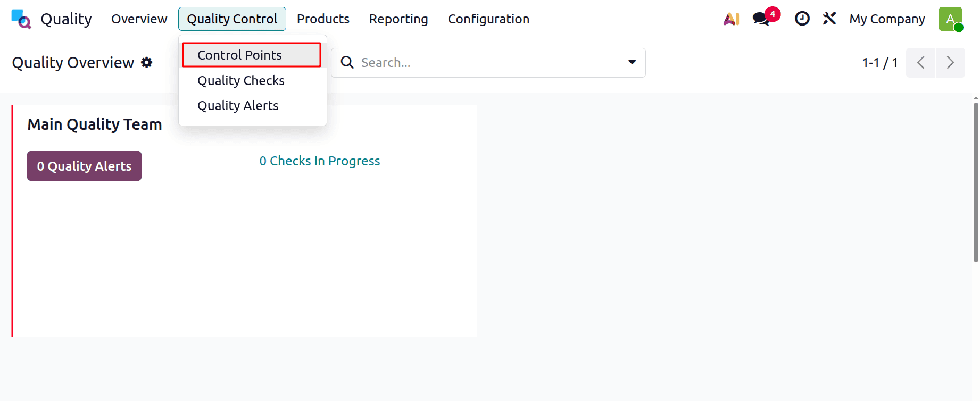Open the My Company switcher
Image resolution: width=980 pixels, height=401 pixels.
(x=887, y=19)
